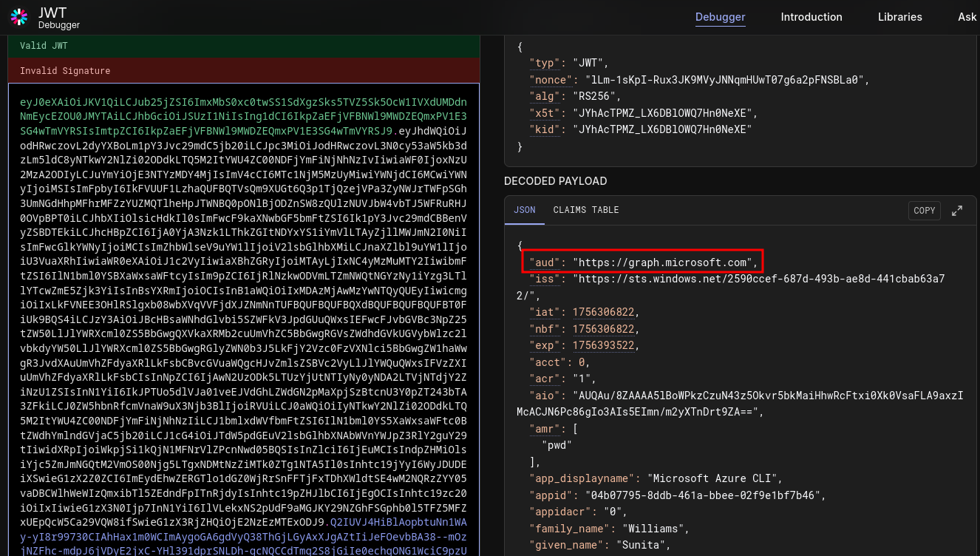Open the Ask menu item
The height and width of the screenshot is (556, 980).
(x=967, y=17)
